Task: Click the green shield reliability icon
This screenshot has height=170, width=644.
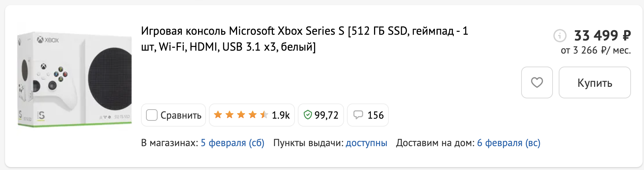Action: [x=308, y=115]
